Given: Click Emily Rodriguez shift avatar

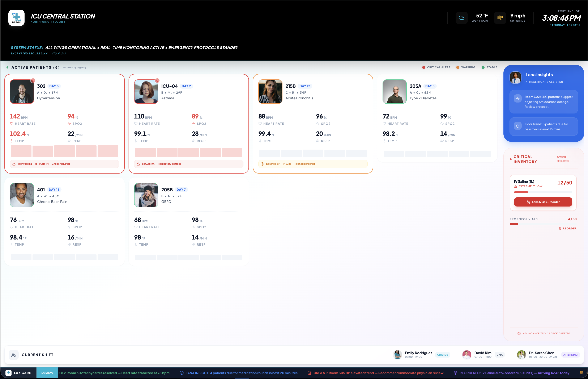Looking at the screenshot, I should click(397, 355).
